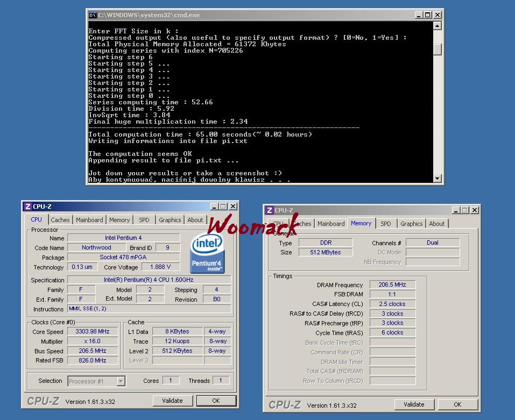
Task: Click the DRAM Frequency value '206.5 MHz'
Action: click(x=392, y=285)
